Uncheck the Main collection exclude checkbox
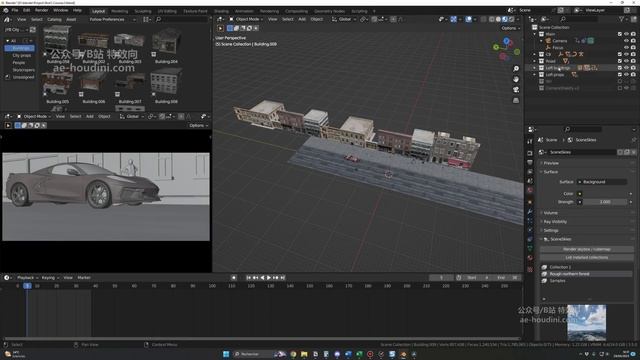Viewport: 640px width, 360px height. tap(620, 34)
